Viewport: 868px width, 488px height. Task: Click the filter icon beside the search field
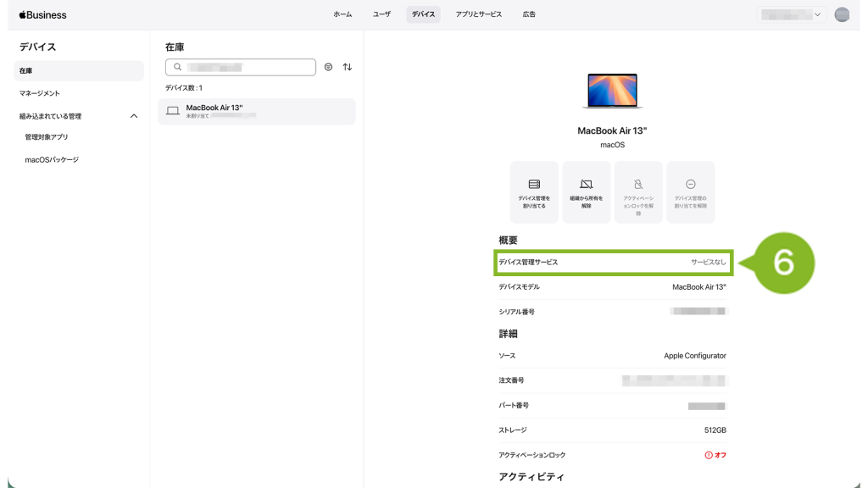(329, 67)
